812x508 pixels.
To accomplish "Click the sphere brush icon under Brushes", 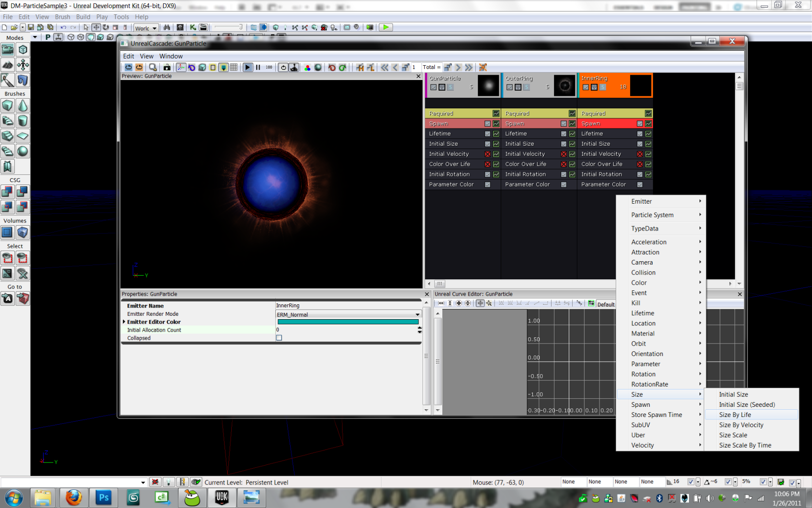I will coord(23,151).
